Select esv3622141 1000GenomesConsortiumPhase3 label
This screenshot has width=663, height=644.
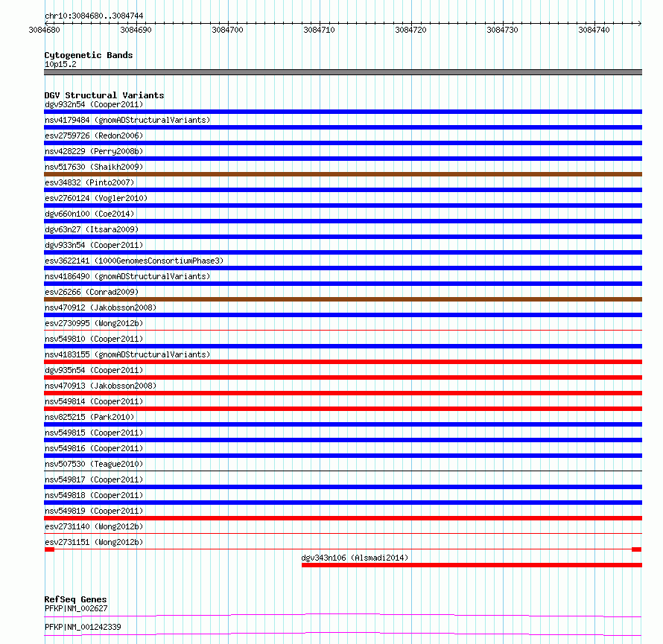(134, 261)
